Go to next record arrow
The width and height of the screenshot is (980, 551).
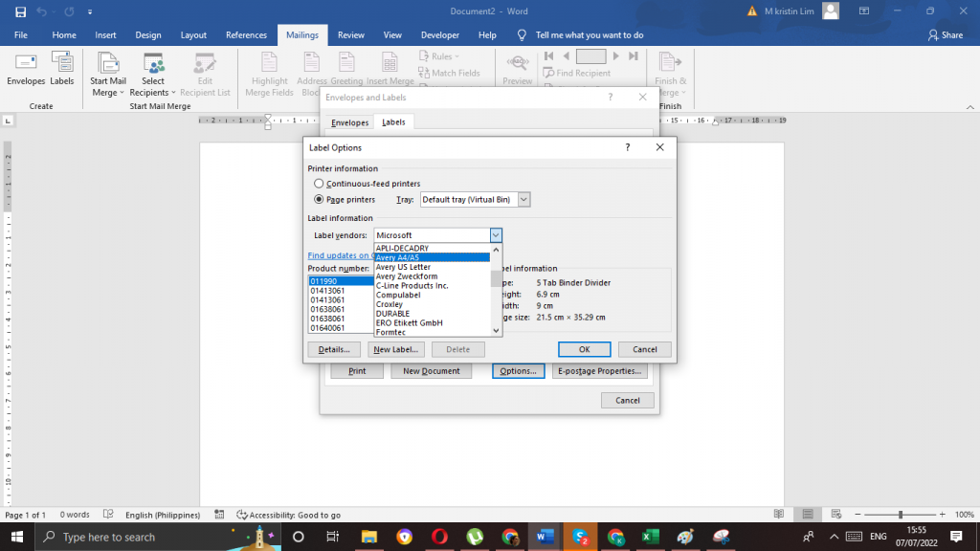(x=615, y=56)
